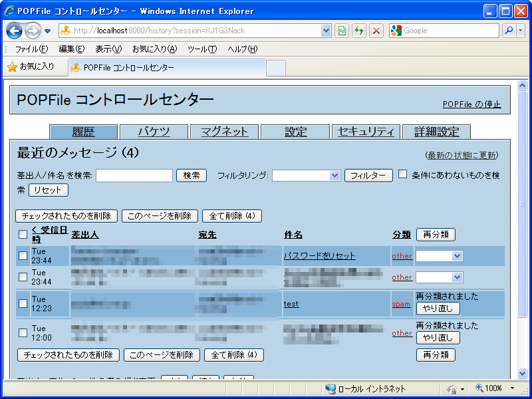Open the test message subject link
This screenshot has height=399, width=532.
pos(291,304)
